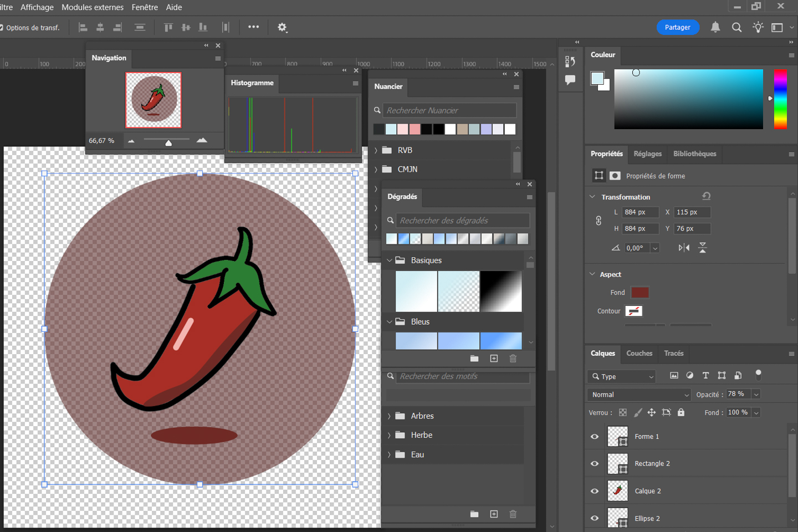The width and height of the screenshot is (798, 532).
Task: Click the Rechercher Nuancier search field
Action: pos(449,110)
